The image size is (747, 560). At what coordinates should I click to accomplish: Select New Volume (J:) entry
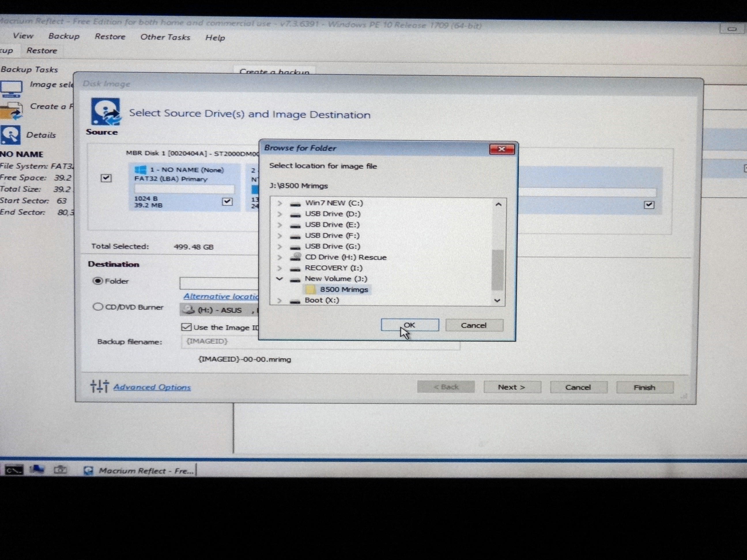coord(336,279)
